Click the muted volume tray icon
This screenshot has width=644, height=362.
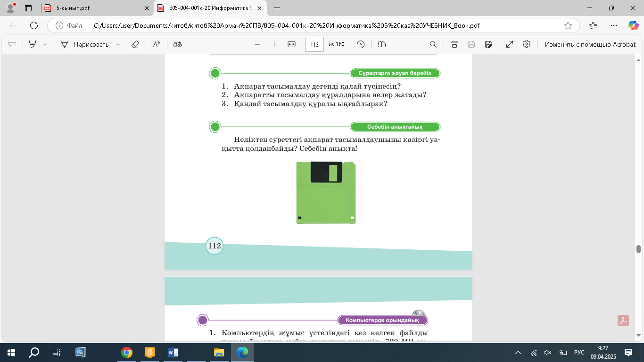548,352
